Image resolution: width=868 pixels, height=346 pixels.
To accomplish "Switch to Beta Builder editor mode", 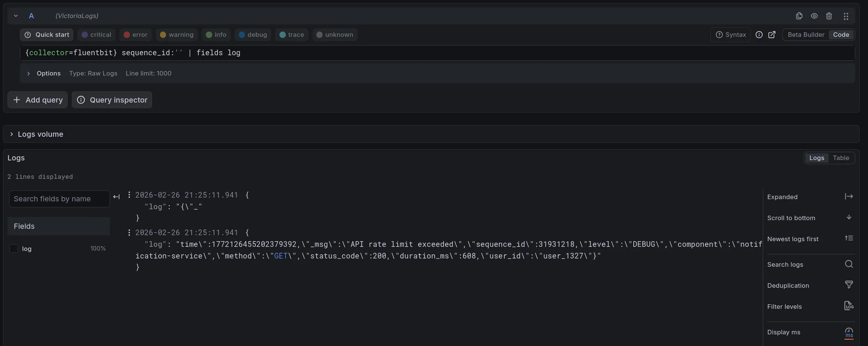I will [x=806, y=35].
